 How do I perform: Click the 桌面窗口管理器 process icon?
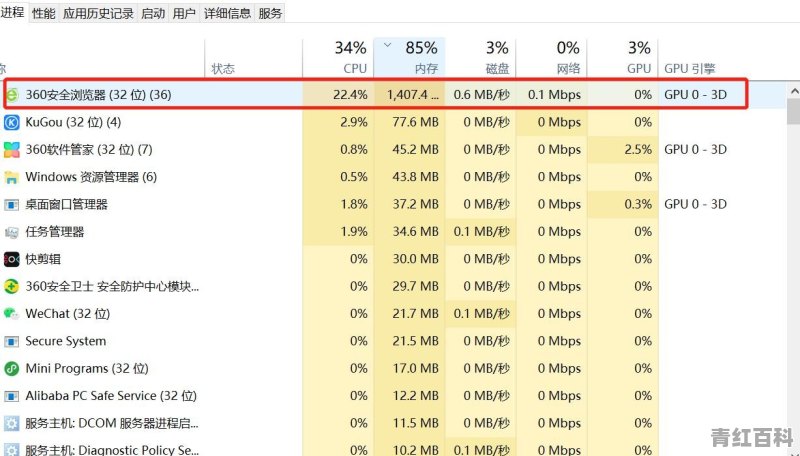(x=11, y=205)
